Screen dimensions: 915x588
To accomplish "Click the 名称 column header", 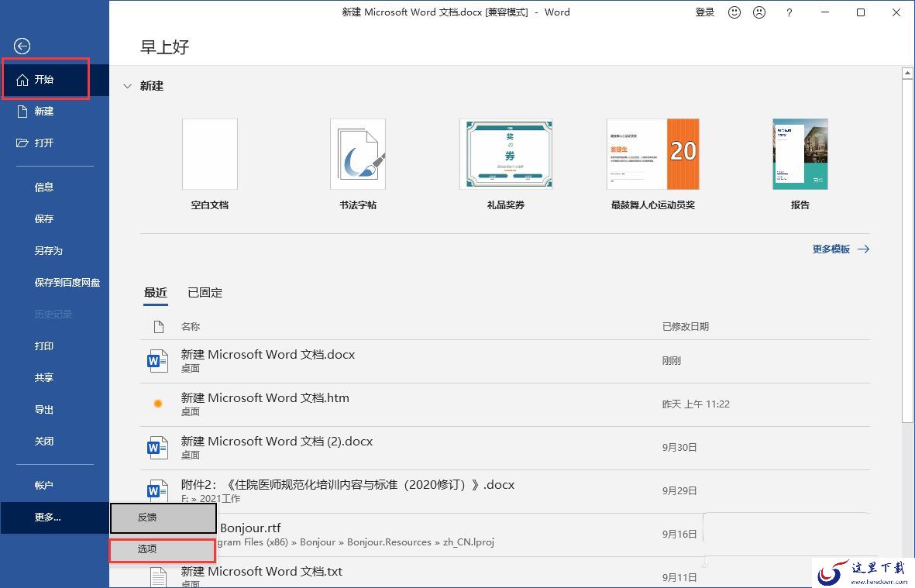I will coord(191,327).
